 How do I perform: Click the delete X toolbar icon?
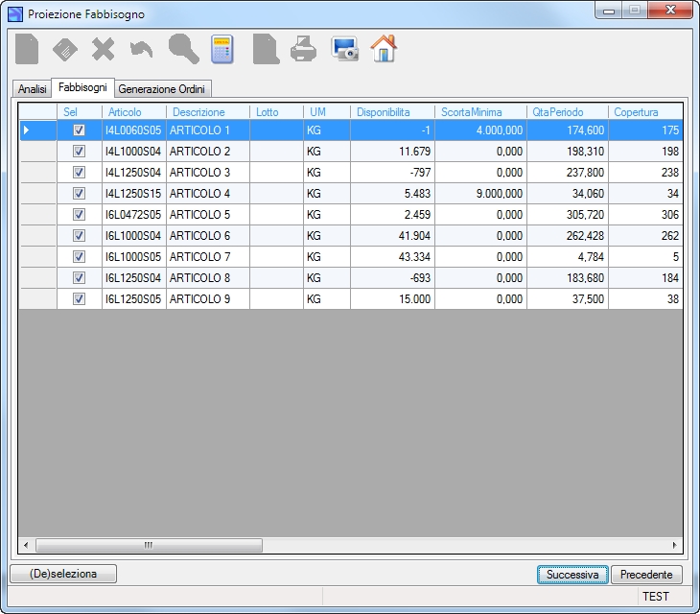(x=104, y=49)
